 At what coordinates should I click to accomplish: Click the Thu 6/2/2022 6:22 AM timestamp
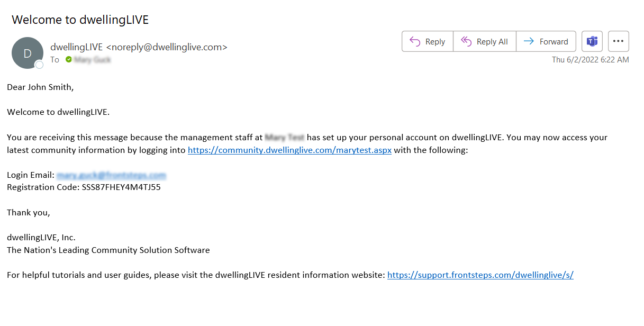point(590,60)
